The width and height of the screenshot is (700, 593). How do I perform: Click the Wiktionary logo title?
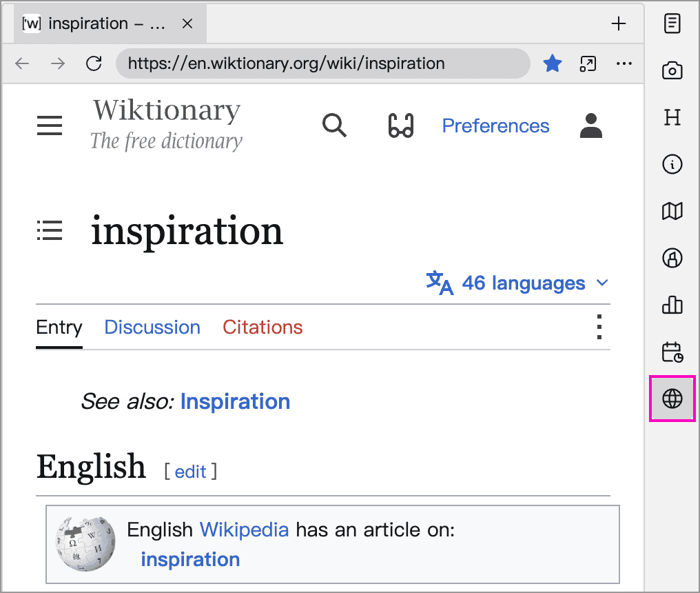166,124
